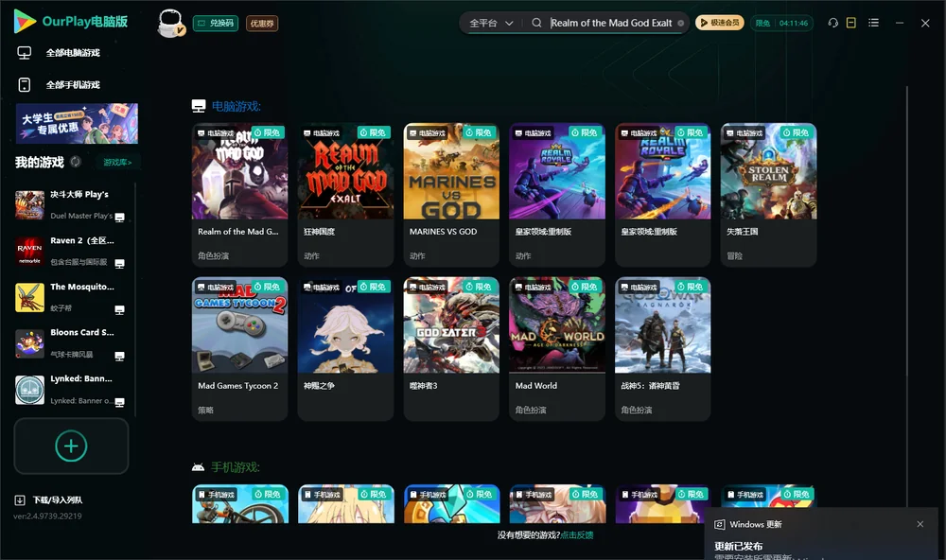946x560 pixels.
Task: Click the 兑换码 redeem code button
Action: [216, 24]
